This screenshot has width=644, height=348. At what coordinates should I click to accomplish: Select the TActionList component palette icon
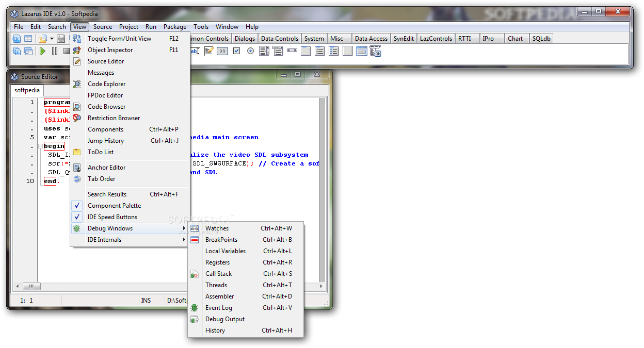pos(376,51)
